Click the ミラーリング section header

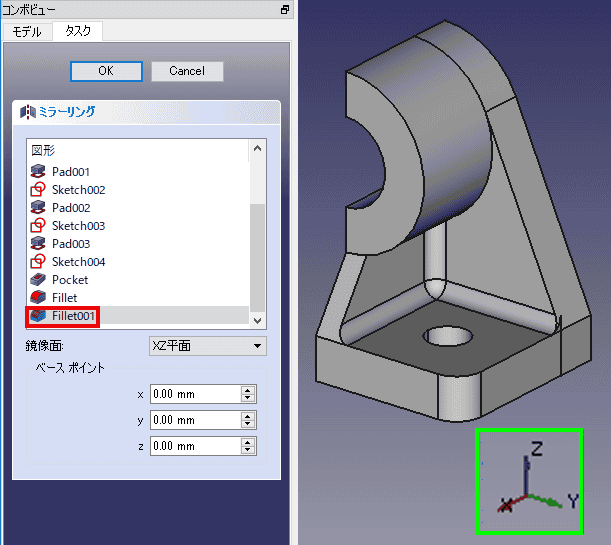(x=146, y=113)
